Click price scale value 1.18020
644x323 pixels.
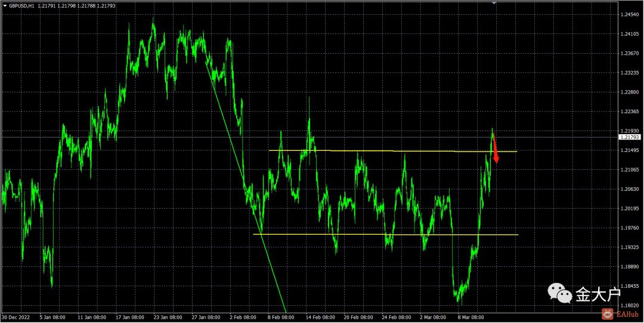point(630,306)
